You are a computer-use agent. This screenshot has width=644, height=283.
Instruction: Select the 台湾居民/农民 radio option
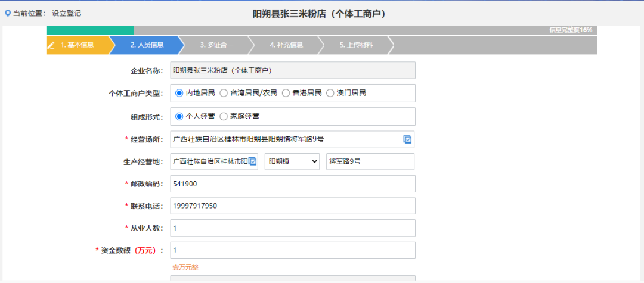click(x=224, y=93)
